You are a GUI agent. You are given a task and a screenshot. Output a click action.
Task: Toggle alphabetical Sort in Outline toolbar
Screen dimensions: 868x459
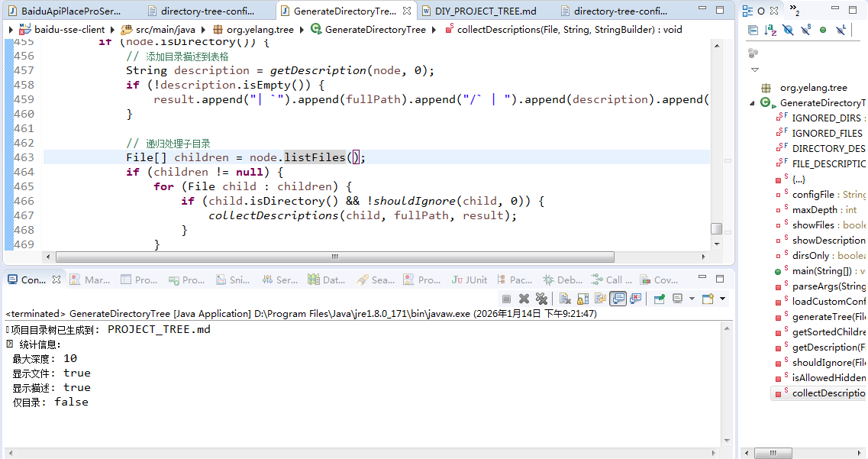(x=770, y=31)
